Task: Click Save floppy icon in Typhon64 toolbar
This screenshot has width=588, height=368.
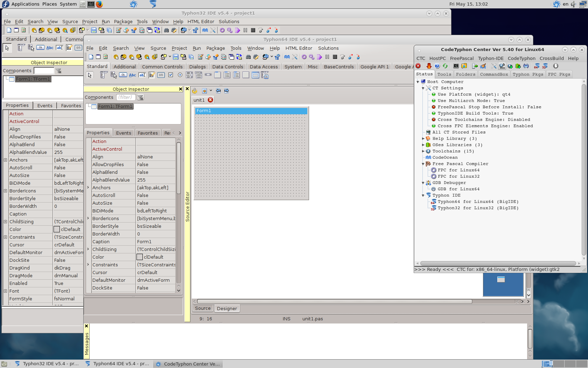Action: tap(176, 57)
